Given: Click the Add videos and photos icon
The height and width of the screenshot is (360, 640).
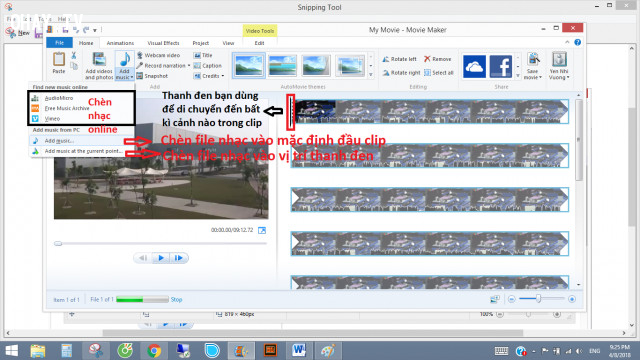Looking at the screenshot, I should tap(99, 60).
